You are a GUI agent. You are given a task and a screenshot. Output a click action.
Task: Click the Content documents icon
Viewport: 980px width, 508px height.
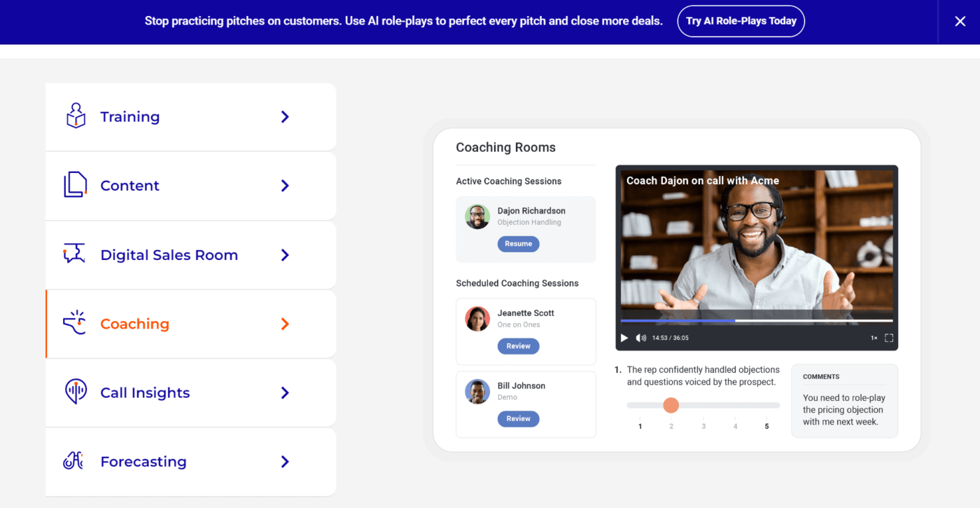[x=76, y=185]
